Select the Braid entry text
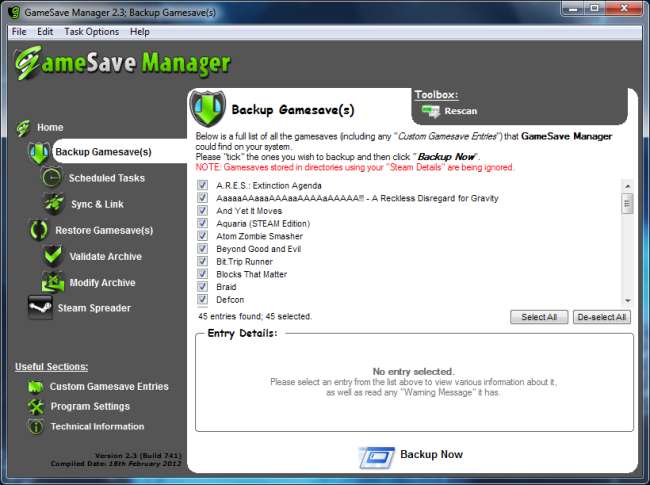This screenshot has height=485, width=650. pyautogui.click(x=226, y=287)
